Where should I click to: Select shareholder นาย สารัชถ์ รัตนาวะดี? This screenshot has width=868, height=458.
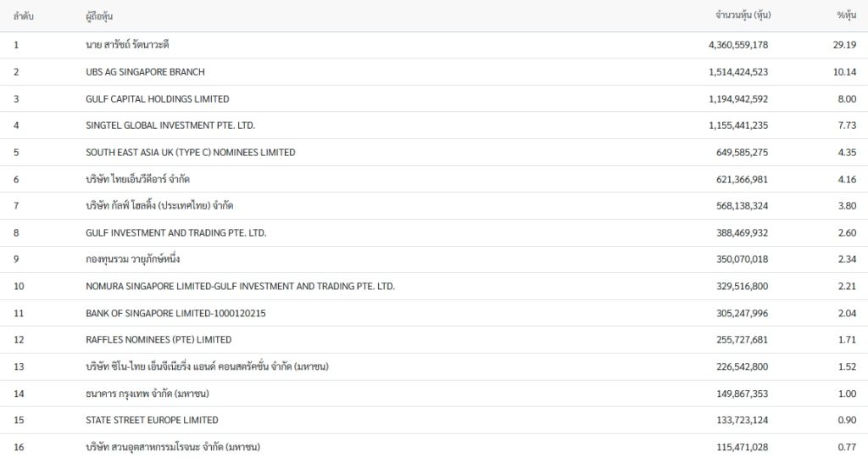127,45
